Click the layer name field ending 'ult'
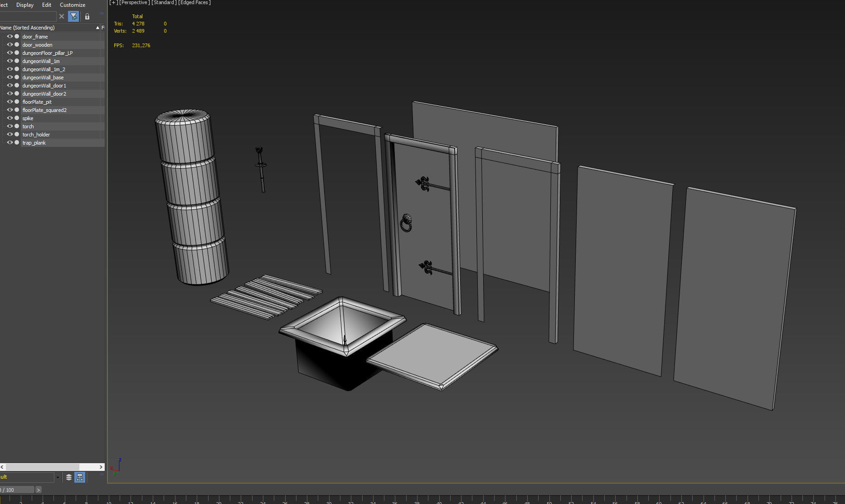The image size is (845, 504). 27,477
